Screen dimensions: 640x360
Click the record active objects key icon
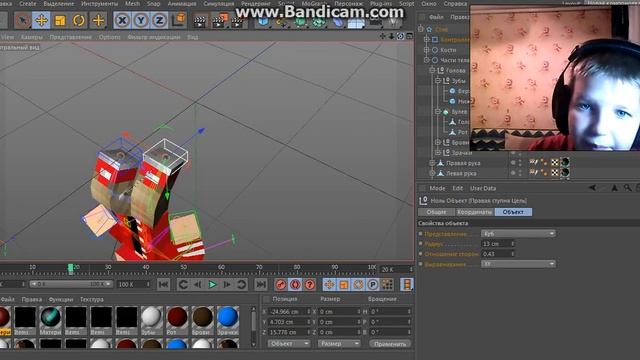click(281, 284)
